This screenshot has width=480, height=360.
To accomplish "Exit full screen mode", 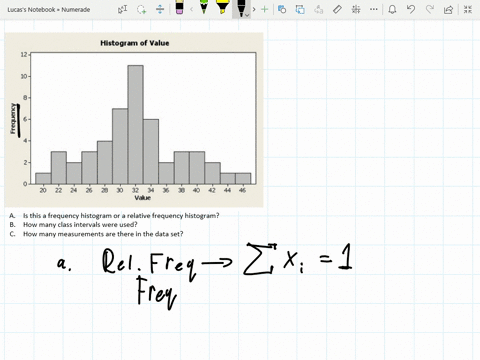I will point(468,9).
